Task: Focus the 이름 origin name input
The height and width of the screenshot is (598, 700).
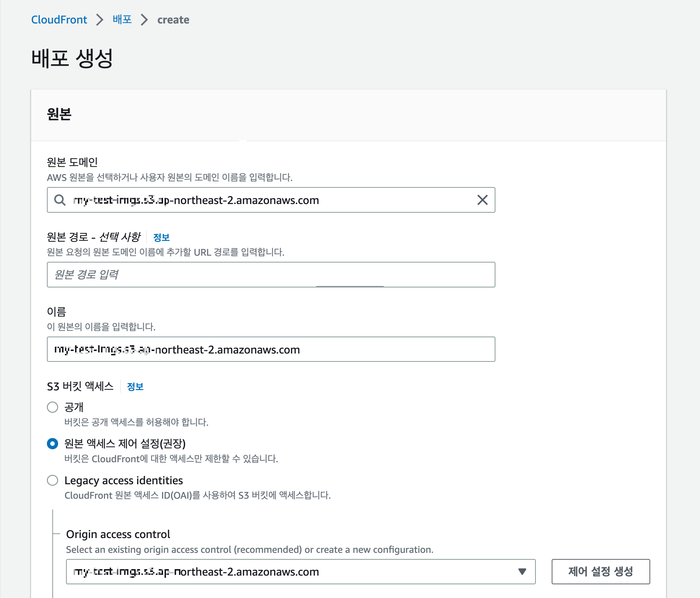Action: click(271, 350)
